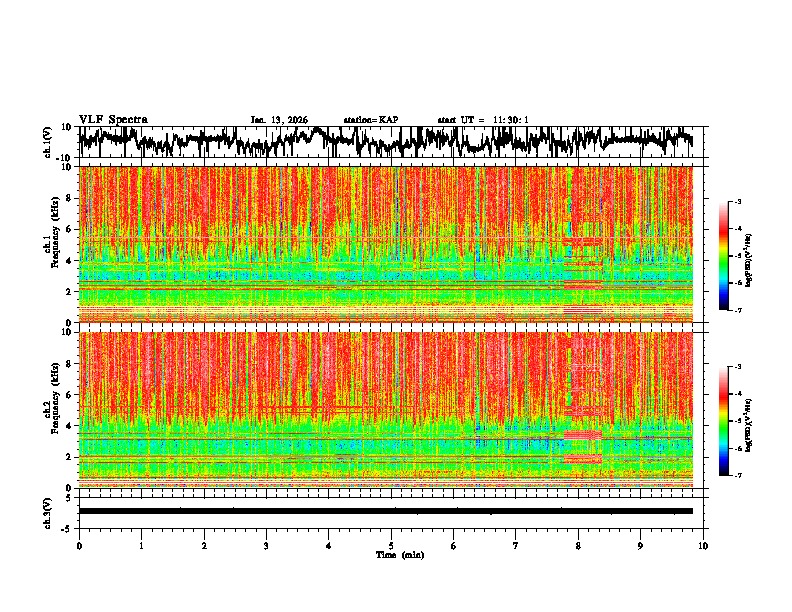The width and height of the screenshot is (792, 612).
Task: Click the time axis tick label "5"
Action: pyautogui.click(x=391, y=546)
